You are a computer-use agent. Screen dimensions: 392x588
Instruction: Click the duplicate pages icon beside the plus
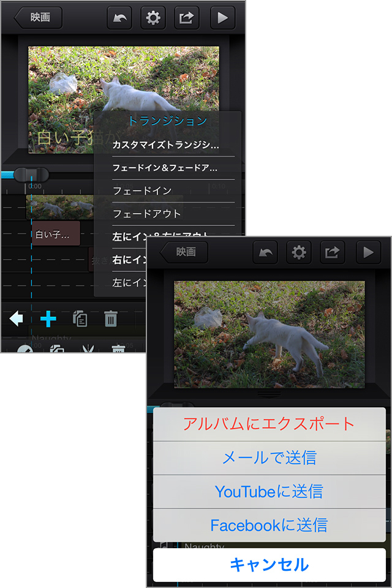[80, 318]
